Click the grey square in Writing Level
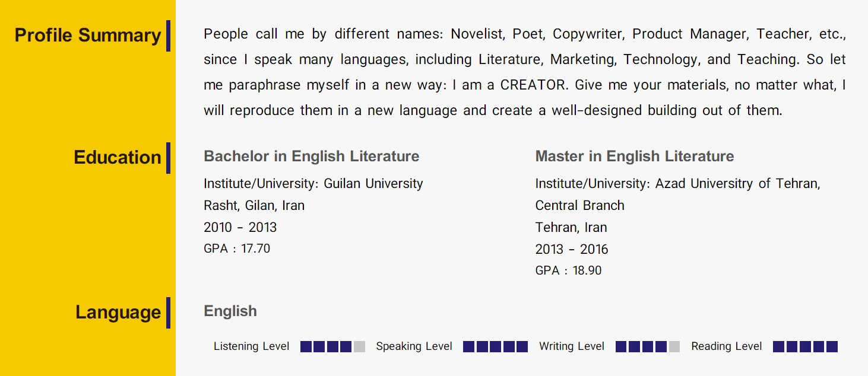The height and width of the screenshot is (376, 868). [674, 347]
